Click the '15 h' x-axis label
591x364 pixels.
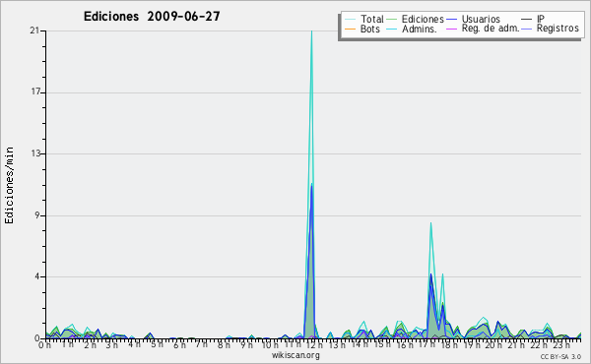(382, 344)
